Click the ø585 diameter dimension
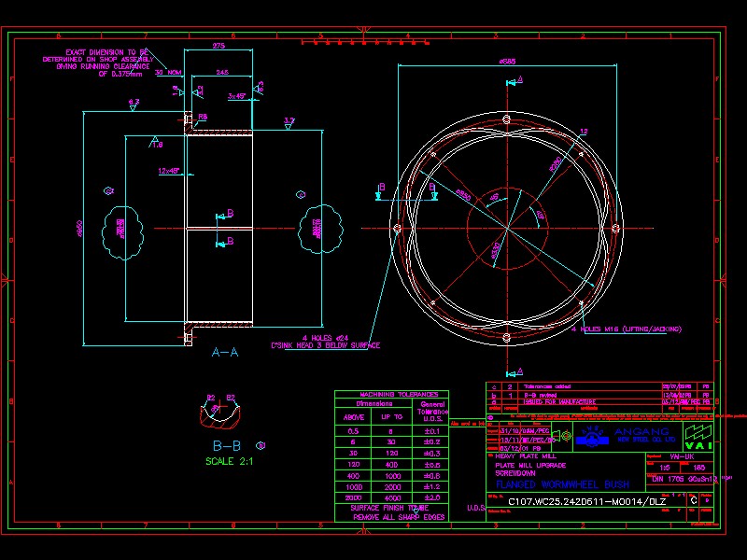 click(508, 62)
